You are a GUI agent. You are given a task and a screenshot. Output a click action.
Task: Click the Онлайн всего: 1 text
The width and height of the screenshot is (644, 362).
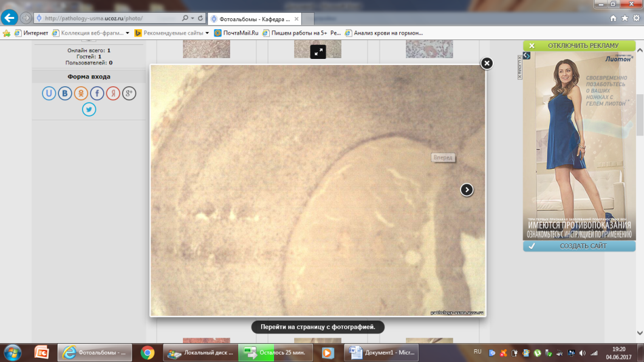pos(89,50)
